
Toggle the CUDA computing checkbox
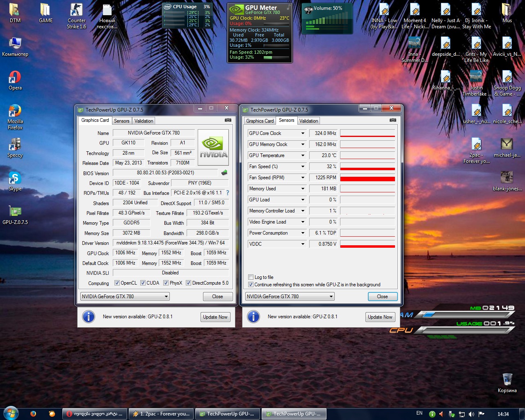tap(143, 283)
